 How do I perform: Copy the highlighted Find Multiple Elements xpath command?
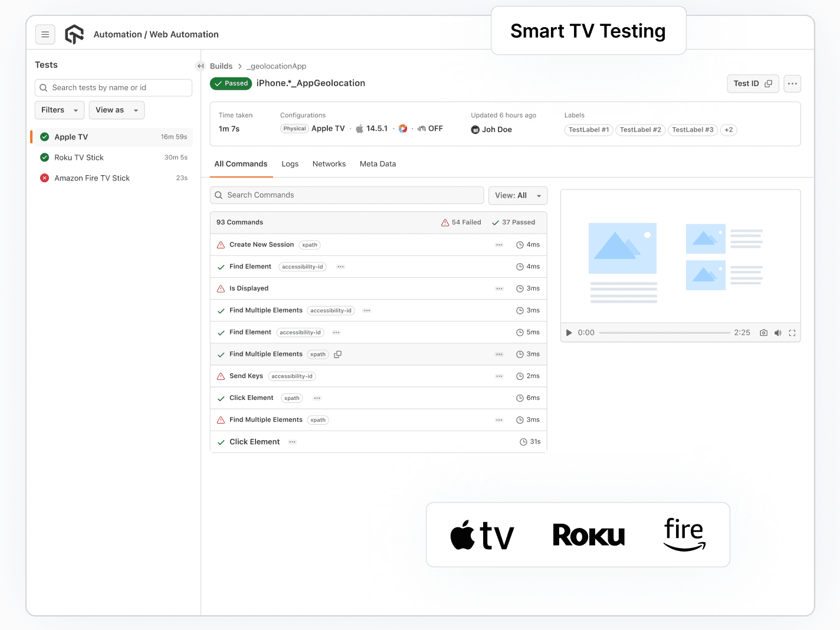pos(338,355)
